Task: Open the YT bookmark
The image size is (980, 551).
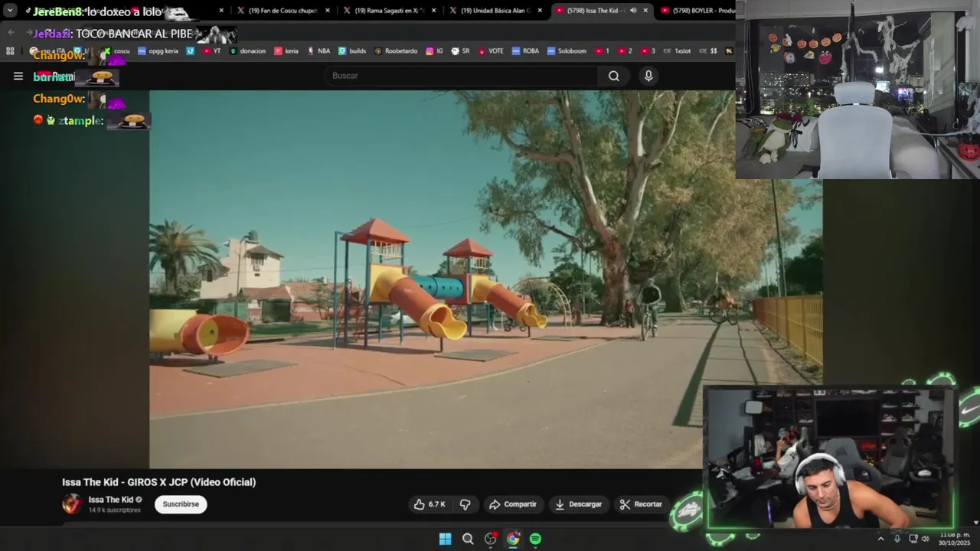Action: pos(212,51)
